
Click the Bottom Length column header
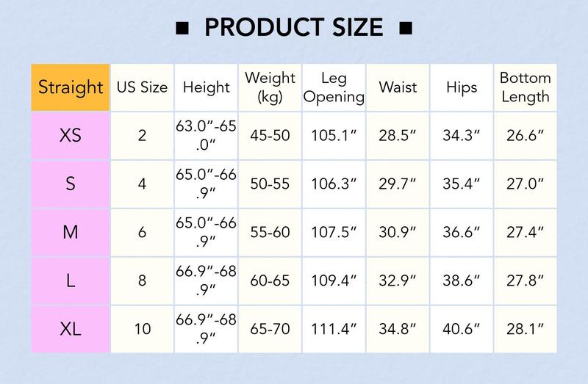click(525, 87)
